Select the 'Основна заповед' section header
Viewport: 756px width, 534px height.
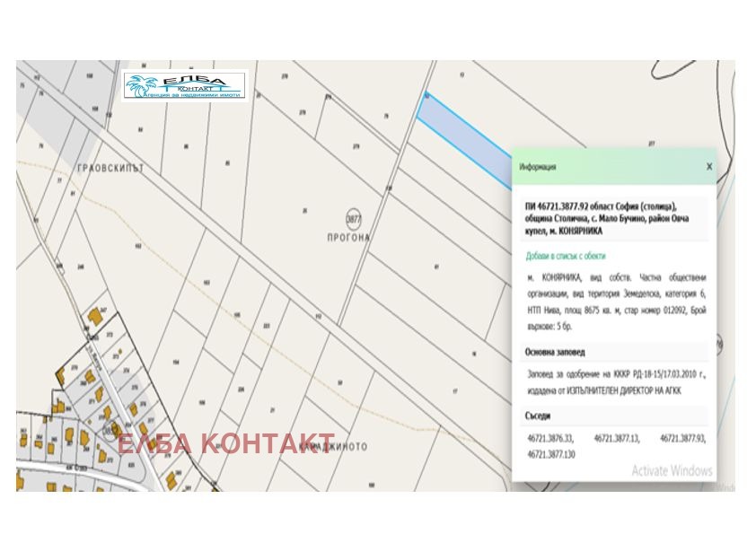[555, 353]
